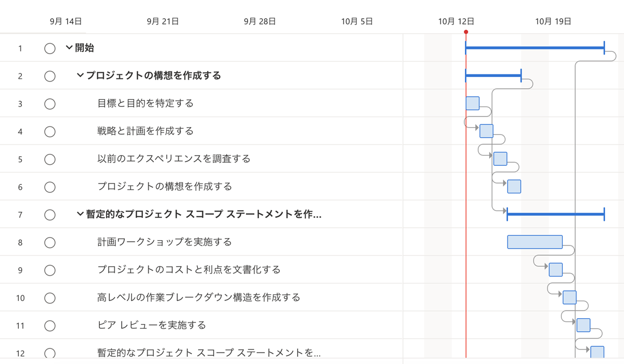
Task: Select the red today marker dot
Action: tap(466, 31)
